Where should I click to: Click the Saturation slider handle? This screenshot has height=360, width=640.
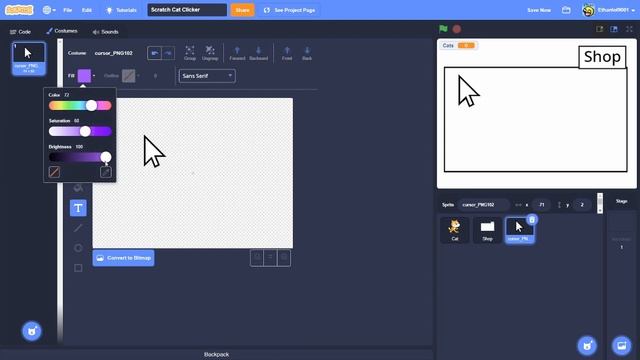tap(85, 131)
